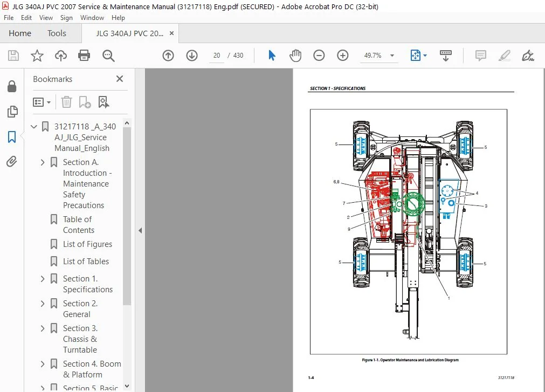Open the Edit menu

[26, 18]
